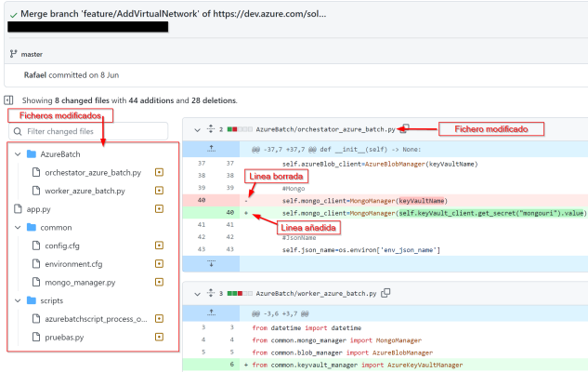Expand all lines in orchestrator_azure_batch.py diff
Screen dimensions: 588x372
point(211,128)
